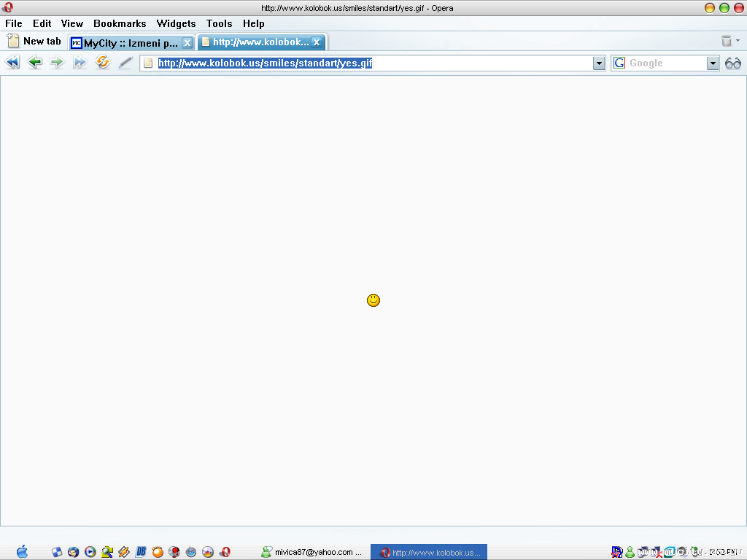Close the MyCity tab
This screenshot has height=560, width=747.
coord(187,43)
